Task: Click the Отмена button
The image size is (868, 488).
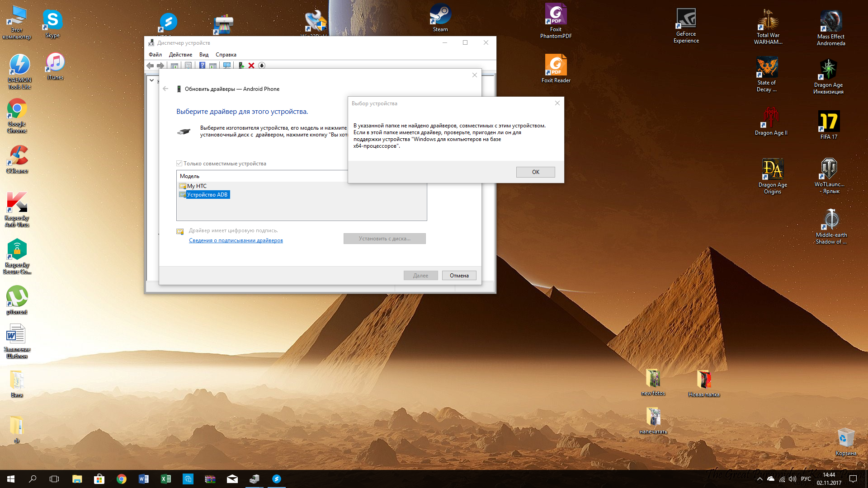Action: point(459,276)
